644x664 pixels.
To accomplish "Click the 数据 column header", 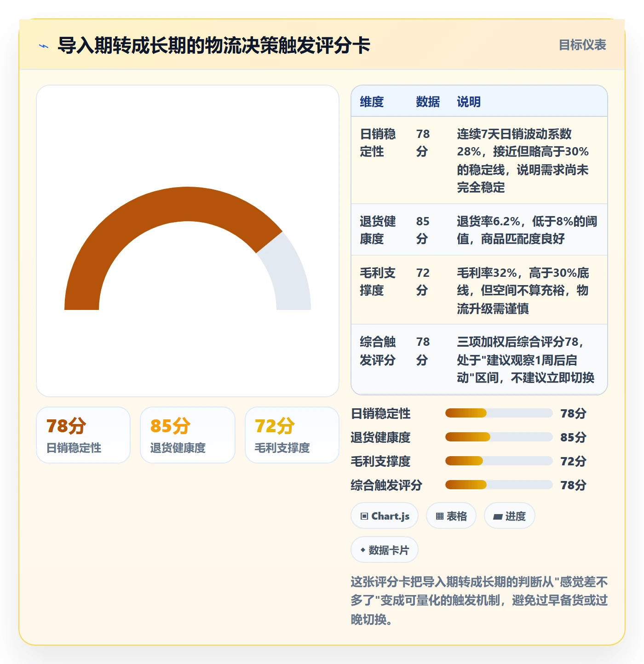I will [x=428, y=102].
